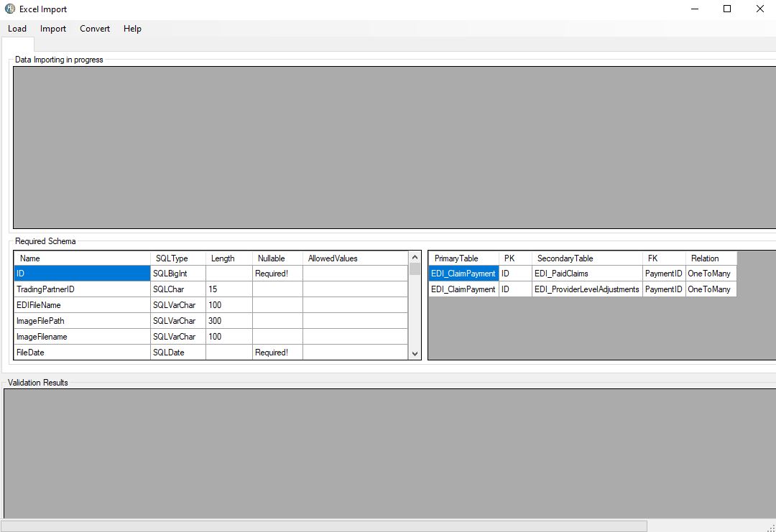The image size is (776, 532).
Task: Click the resize grip in the status bar corner
Action: pyautogui.click(x=770, y=527)
